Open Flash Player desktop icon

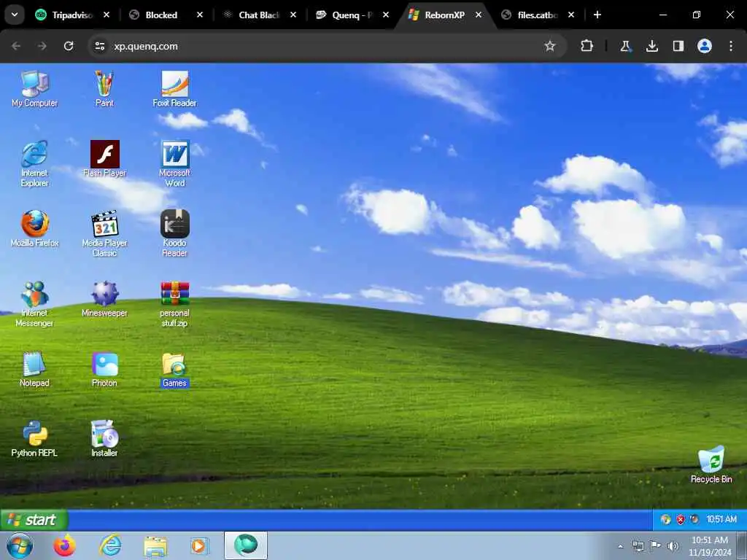pyautogui.click(x=104, y=158)
